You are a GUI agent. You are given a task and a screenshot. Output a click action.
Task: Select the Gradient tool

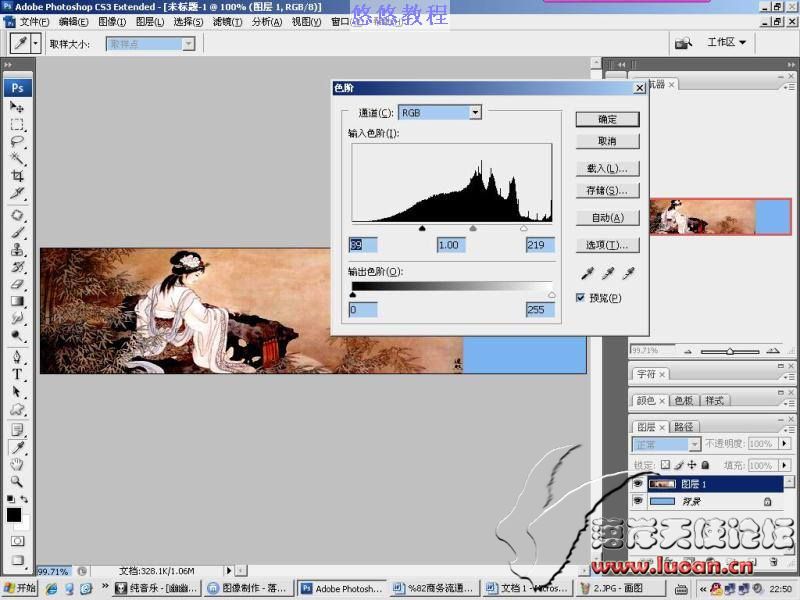17,301
